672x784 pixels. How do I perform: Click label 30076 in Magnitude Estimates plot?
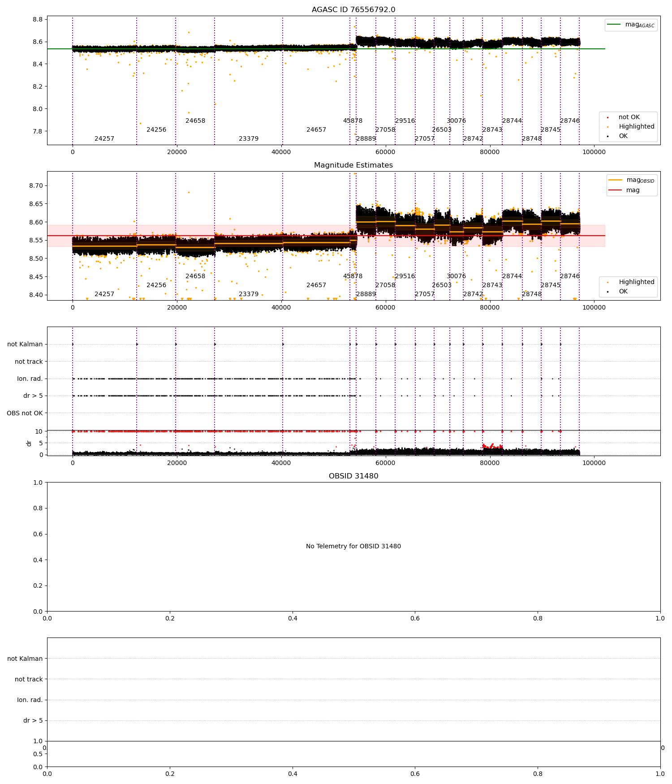pyautogui.click(x=456, y=276)
